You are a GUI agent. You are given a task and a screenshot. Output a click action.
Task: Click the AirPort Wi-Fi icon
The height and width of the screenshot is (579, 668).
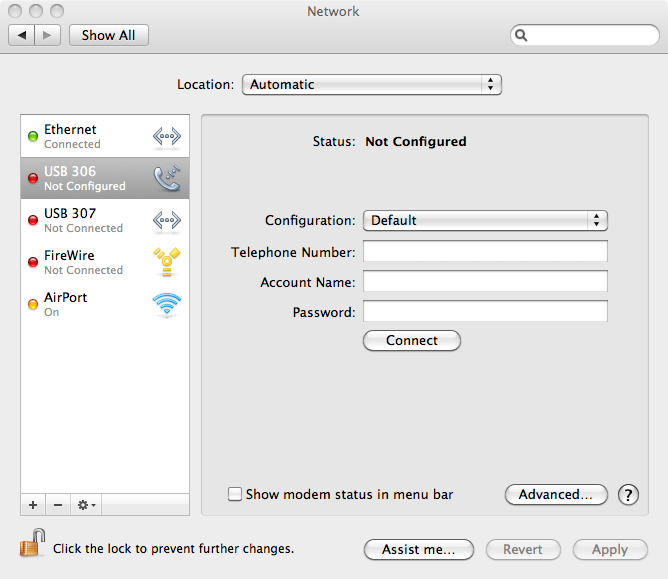coord(166,304)
